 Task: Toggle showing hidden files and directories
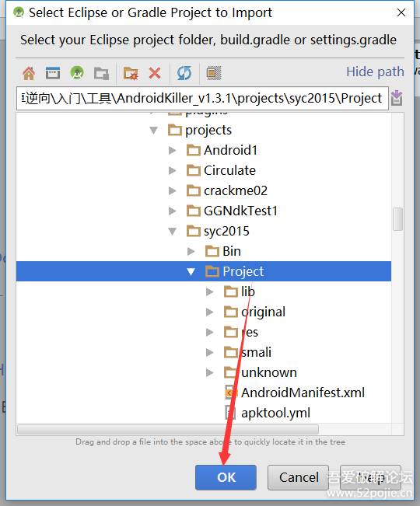pyautogui.click(x=213, y=73)
